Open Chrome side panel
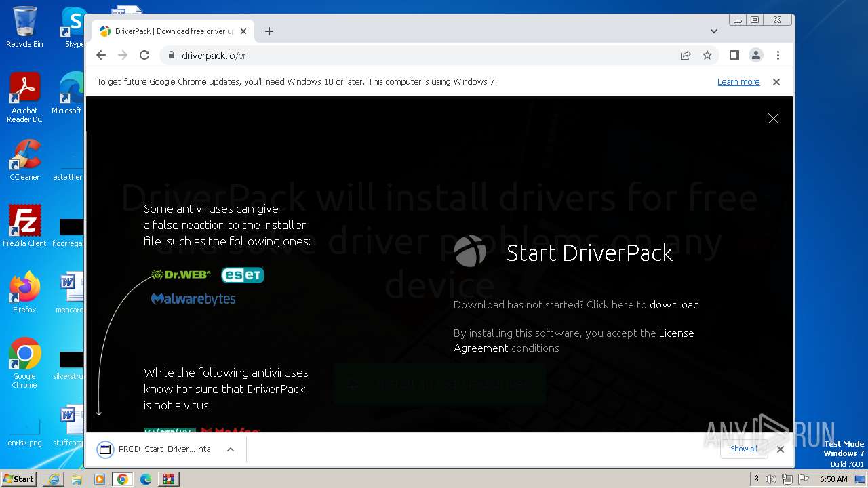The width and height of the screenshot is (868, 488). click(x=734, y=55)
